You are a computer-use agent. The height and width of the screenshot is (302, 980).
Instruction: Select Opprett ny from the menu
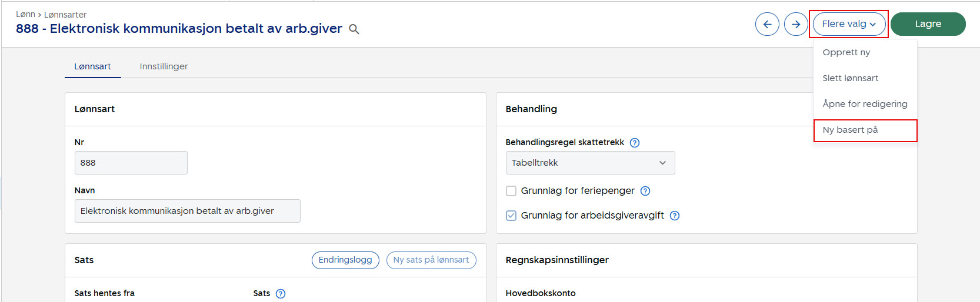[846, 52]
